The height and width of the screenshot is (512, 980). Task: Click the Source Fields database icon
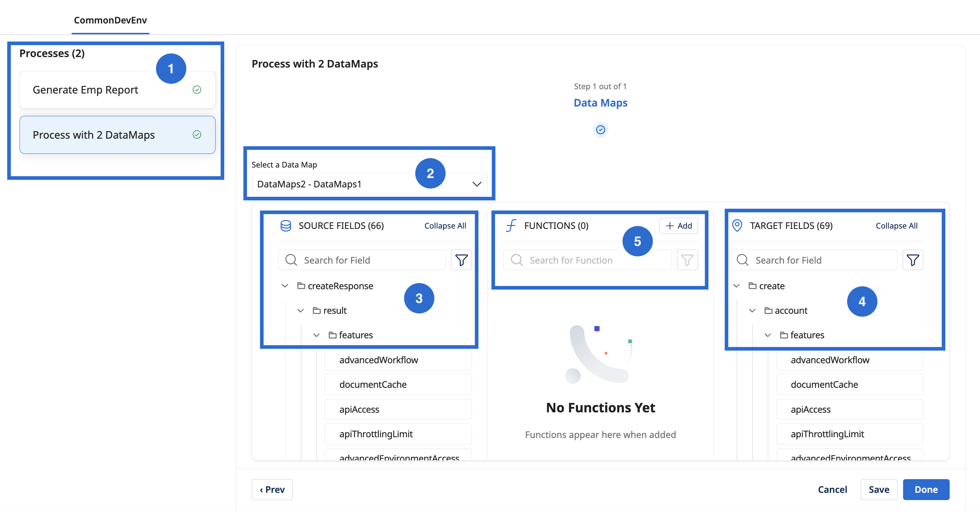click(x=286, y=226)
